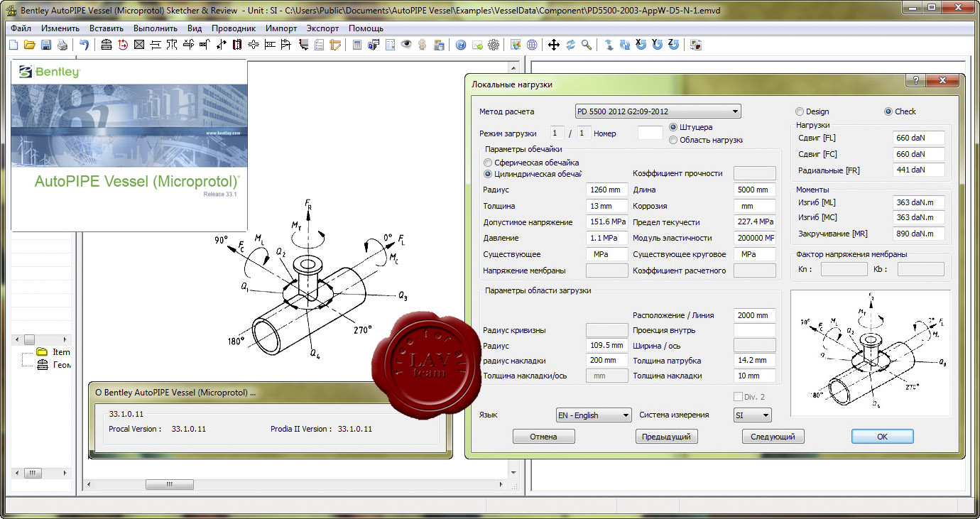The width and height of the screenshot is (980, 519).
Task: Open Система измерения SI dropdown
Action: click(x=752, y=415)
